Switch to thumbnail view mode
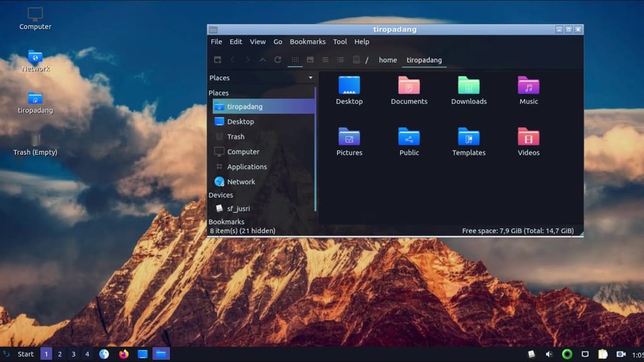 [x=310, y=60]
